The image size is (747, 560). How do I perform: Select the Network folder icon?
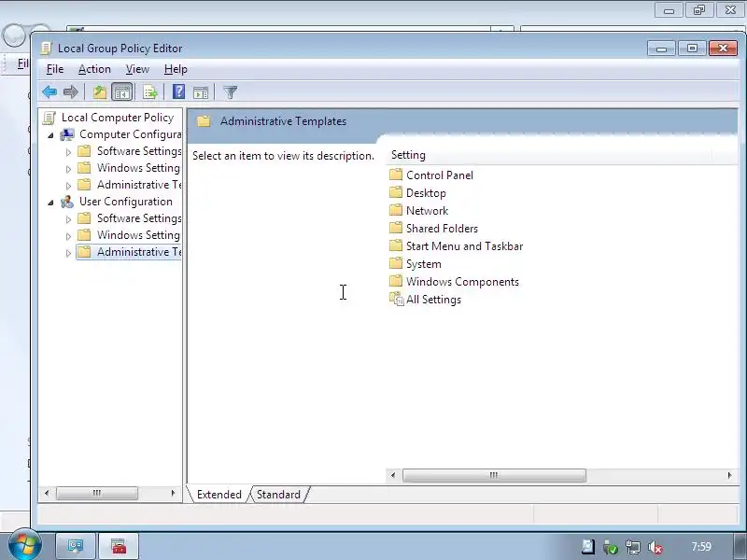click(x=396, y=210)
